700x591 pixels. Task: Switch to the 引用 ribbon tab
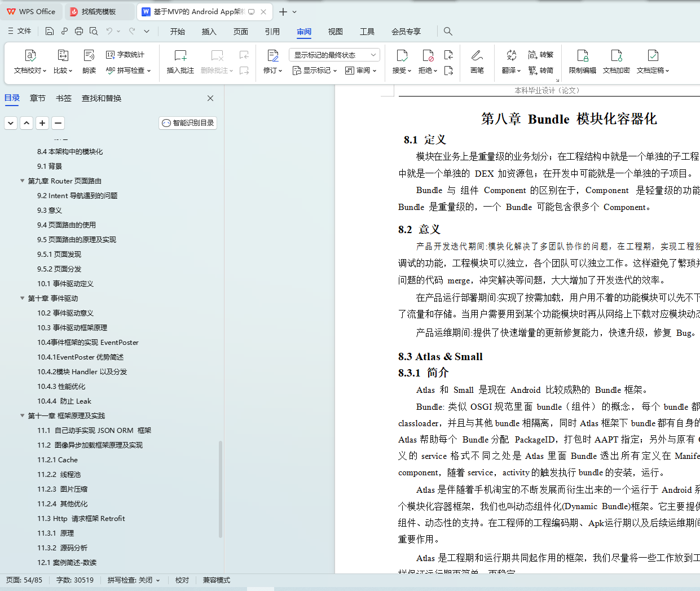point(272,32)
